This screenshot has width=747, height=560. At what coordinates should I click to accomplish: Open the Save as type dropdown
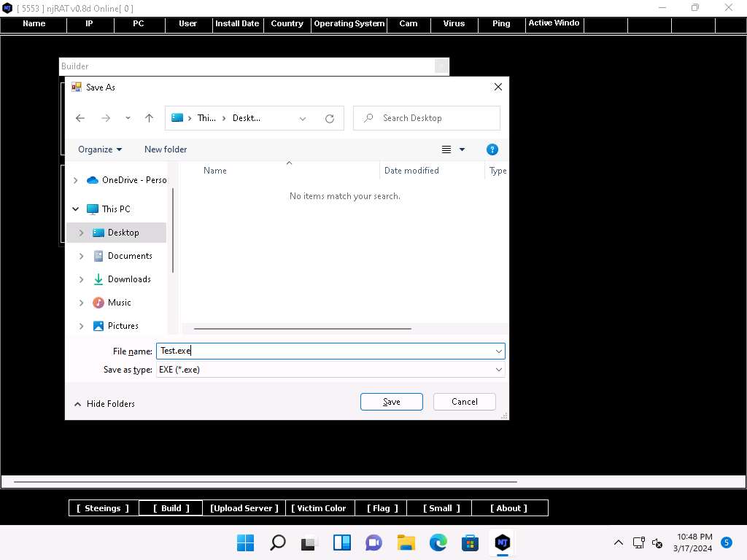499,370
